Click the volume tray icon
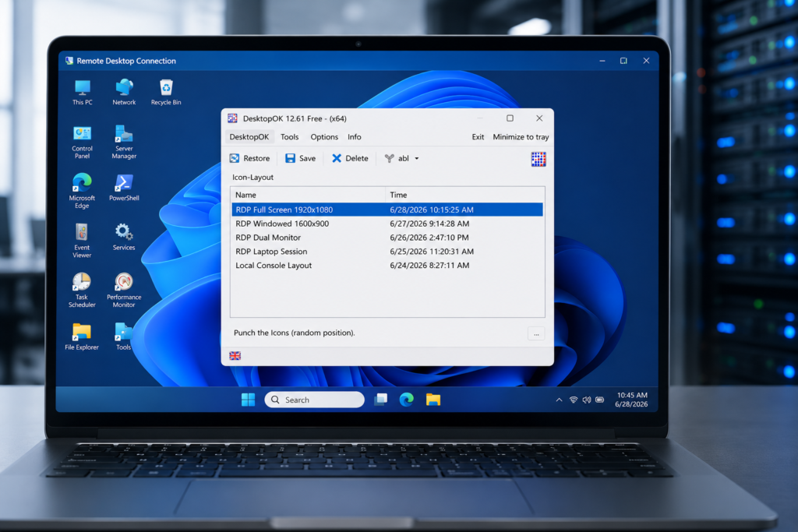The height and width of the screenshot is (532, 798). pos(587,400)
